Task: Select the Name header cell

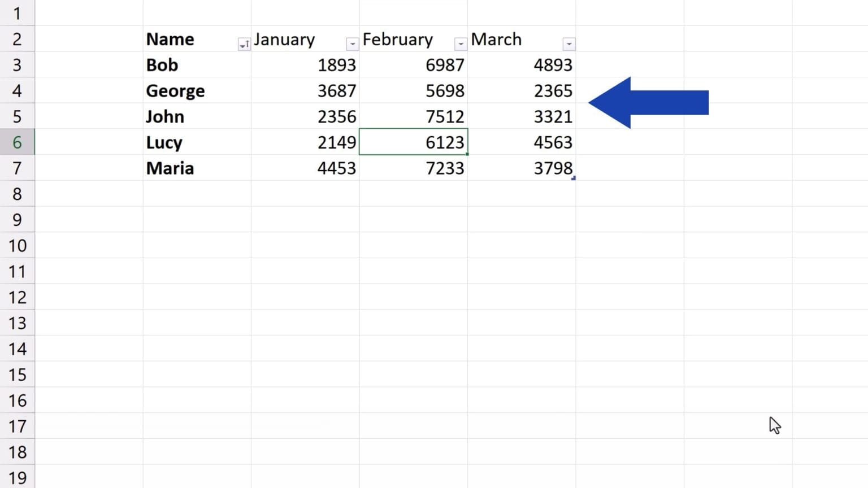Action: [x=186, y=39]
